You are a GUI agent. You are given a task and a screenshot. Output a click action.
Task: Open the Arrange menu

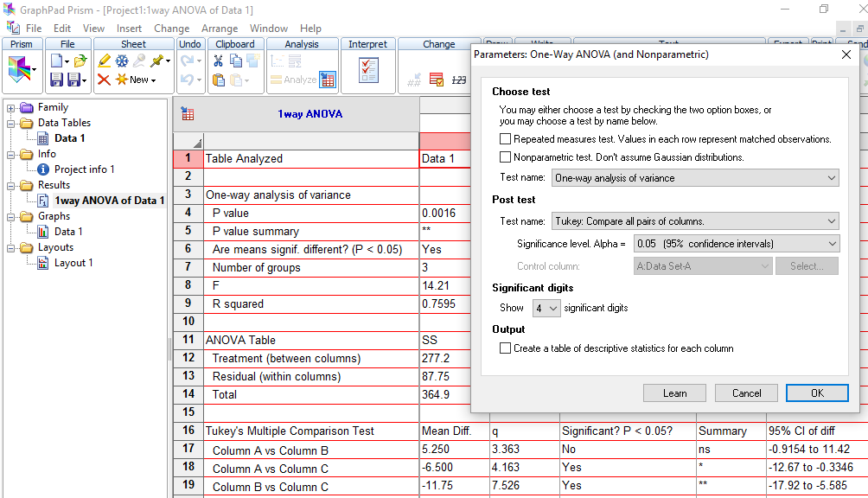[x=220, y=29]
